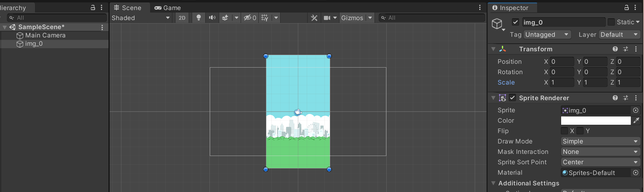Screen dimensions: 644x192
Task: Click the blue Scale label
Action: pyautogui.click(x=506, y=82)
